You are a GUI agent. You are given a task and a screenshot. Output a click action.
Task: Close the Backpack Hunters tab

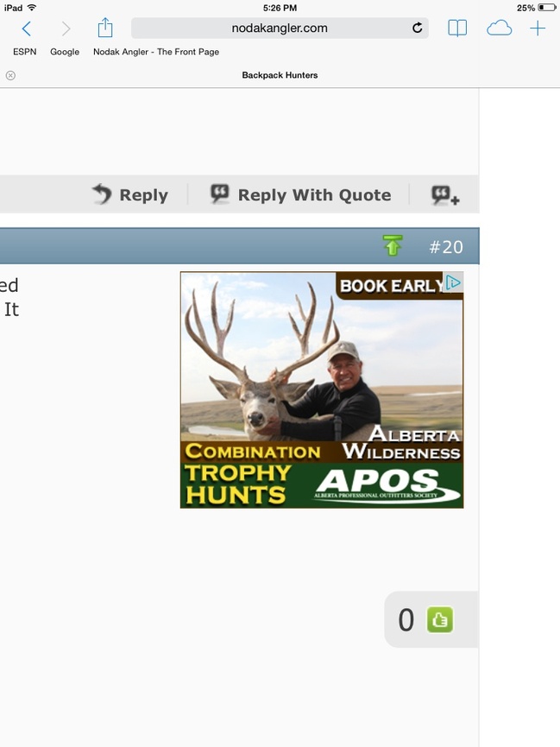click(10, 75)
